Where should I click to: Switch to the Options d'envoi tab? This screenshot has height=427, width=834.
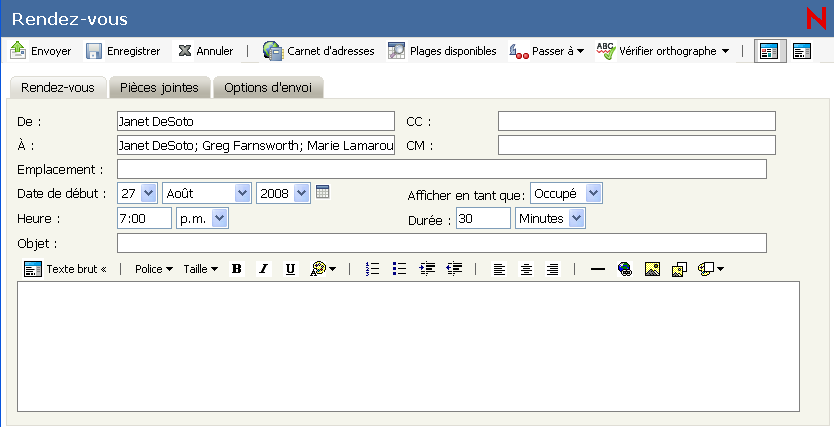267,88
